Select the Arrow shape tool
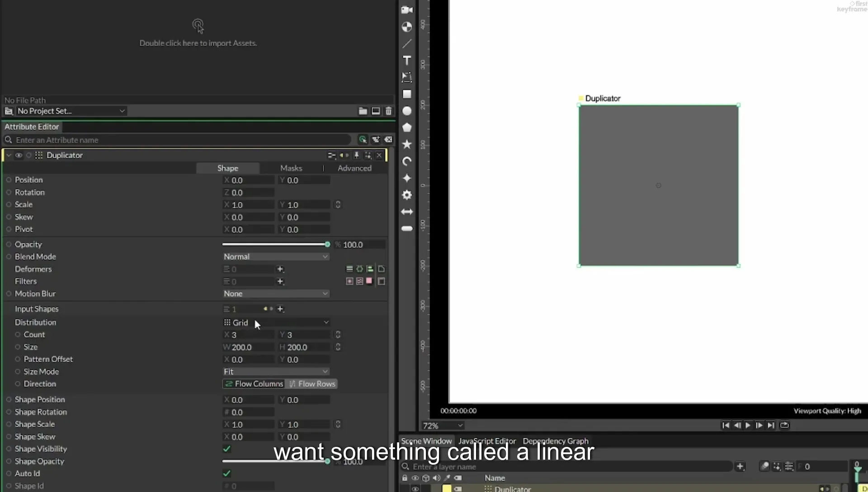Screen dimensions: 868x492 [x=407, y=212]
